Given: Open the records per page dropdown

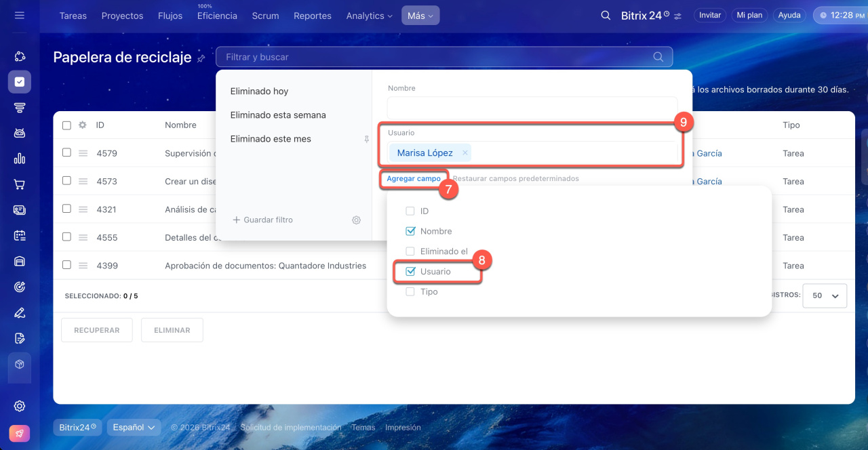Looking at the screenshot, I should tap(824, 296).
